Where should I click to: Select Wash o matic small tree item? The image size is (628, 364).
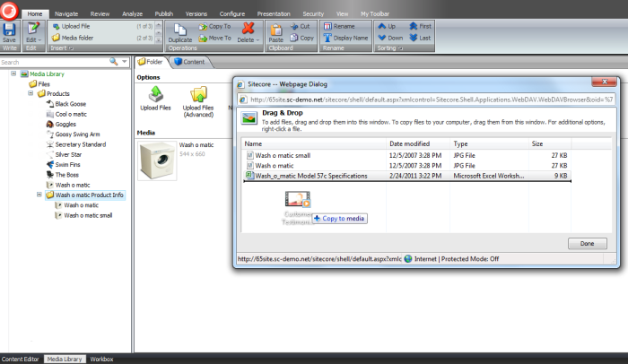(83, 215)
